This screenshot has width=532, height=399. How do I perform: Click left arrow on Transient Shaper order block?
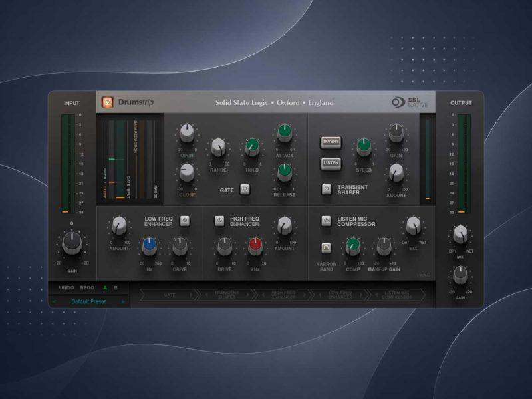(x=207, y=295)
